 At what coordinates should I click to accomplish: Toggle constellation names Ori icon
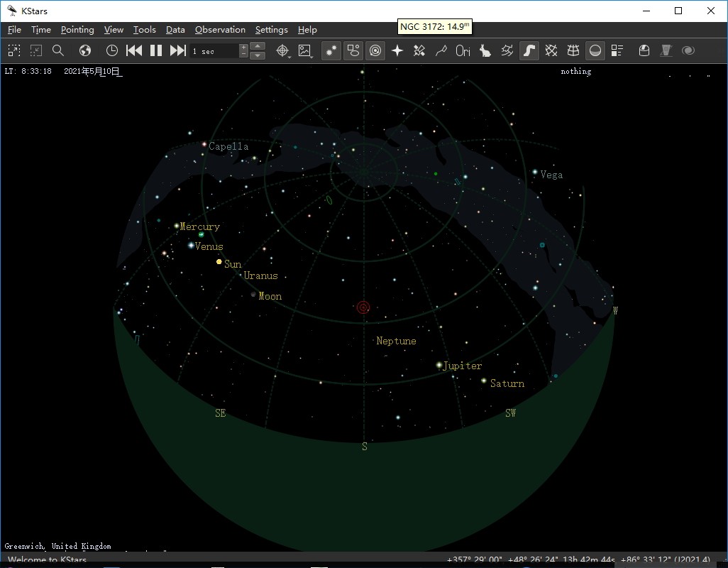pyautogui.click(x=463, y=50)
